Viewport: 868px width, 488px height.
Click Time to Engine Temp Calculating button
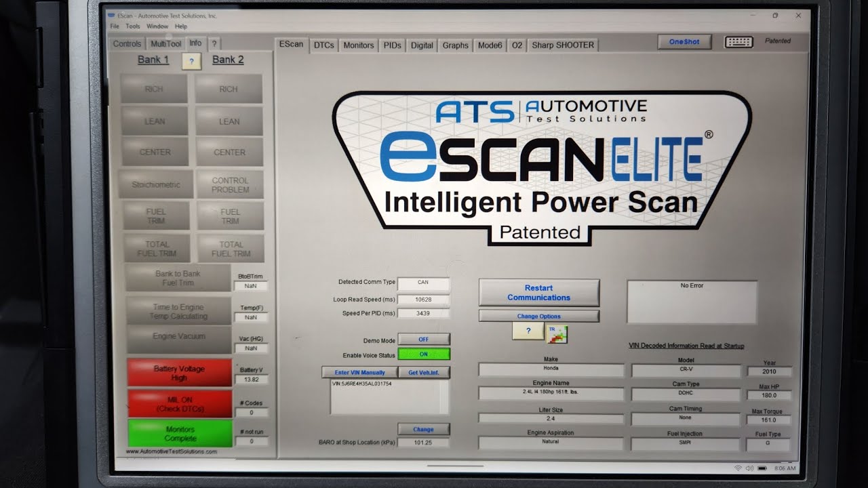coord(179,311)
